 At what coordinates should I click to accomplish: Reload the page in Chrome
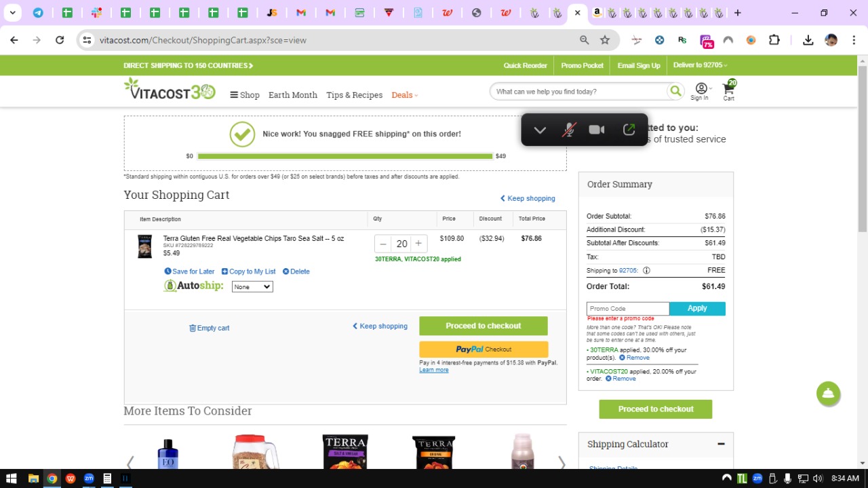coord(60,40)
